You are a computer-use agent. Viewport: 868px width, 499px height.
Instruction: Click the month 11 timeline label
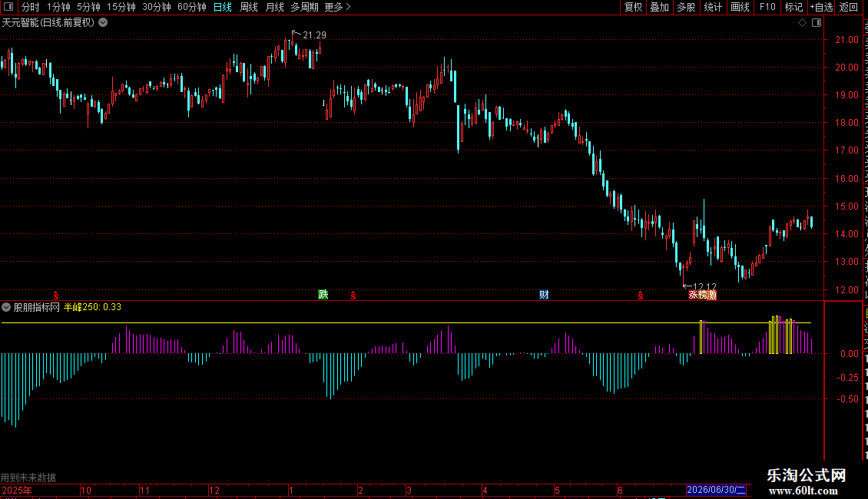tap(144, 490)
